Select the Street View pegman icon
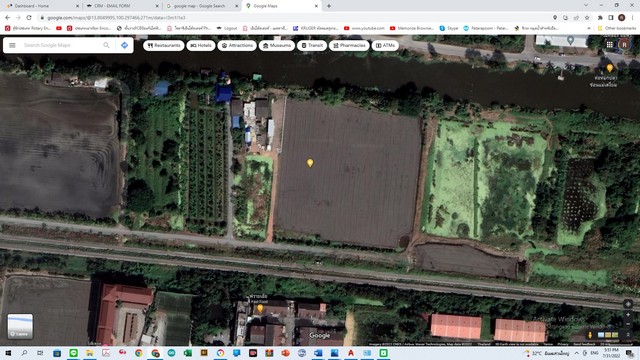 click(x=590, y=335)
